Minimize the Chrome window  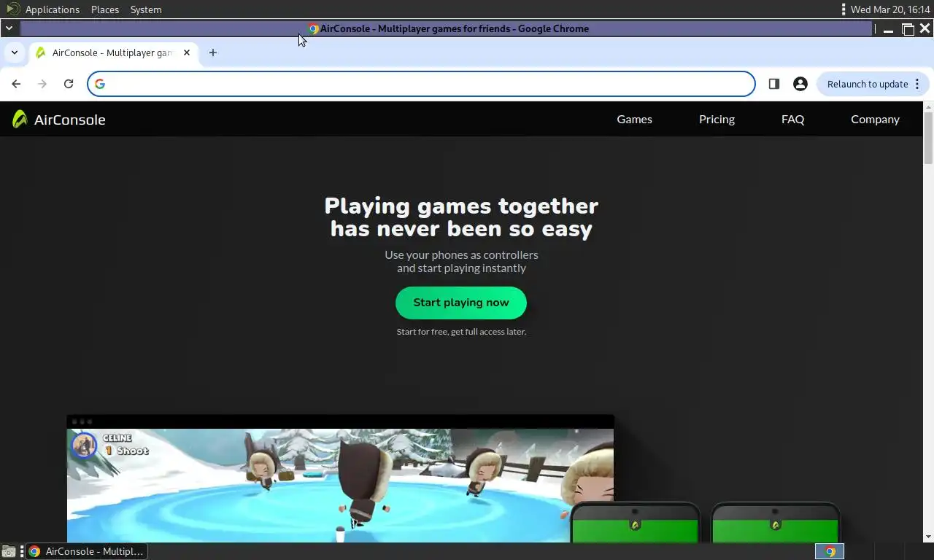(888, 29)
